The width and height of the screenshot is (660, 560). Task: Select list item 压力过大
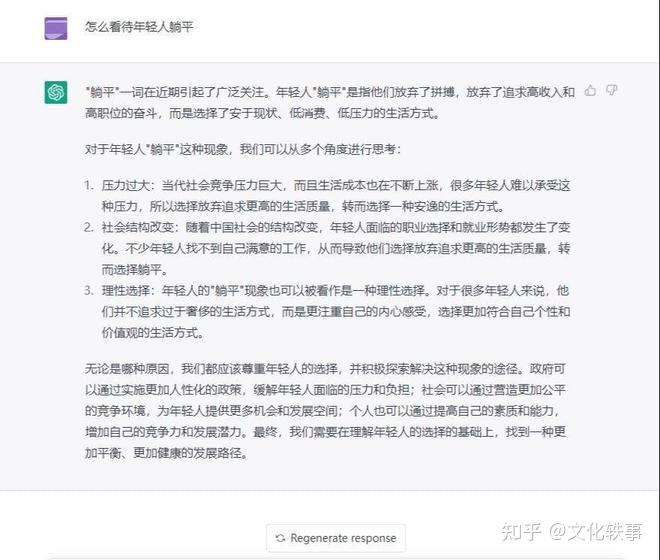click(336, 196)
